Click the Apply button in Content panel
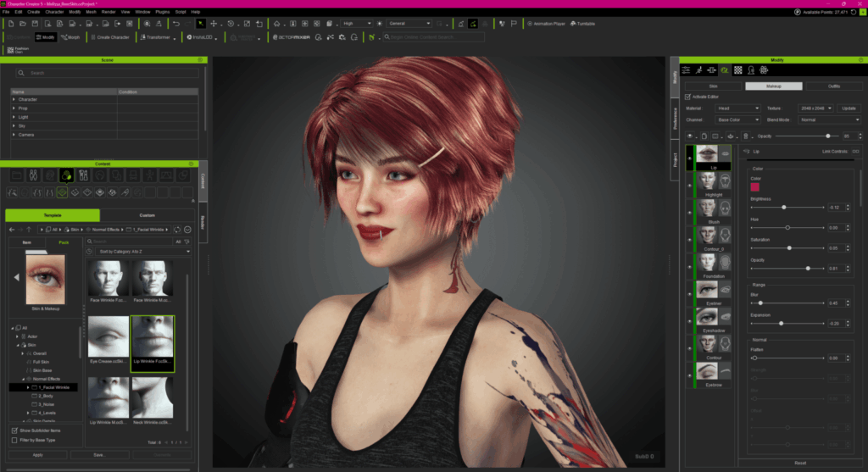868x472 pixels. [x=37, y=455]
